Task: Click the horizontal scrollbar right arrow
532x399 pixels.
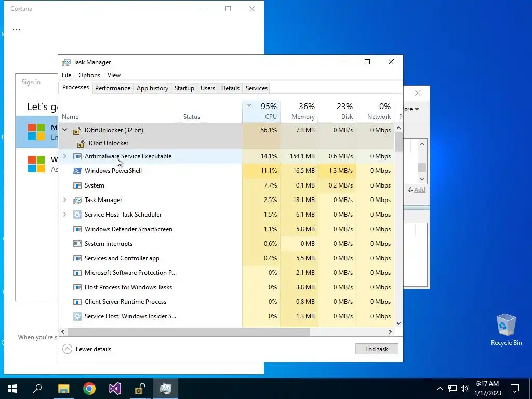Action: [x=390, y=331]
